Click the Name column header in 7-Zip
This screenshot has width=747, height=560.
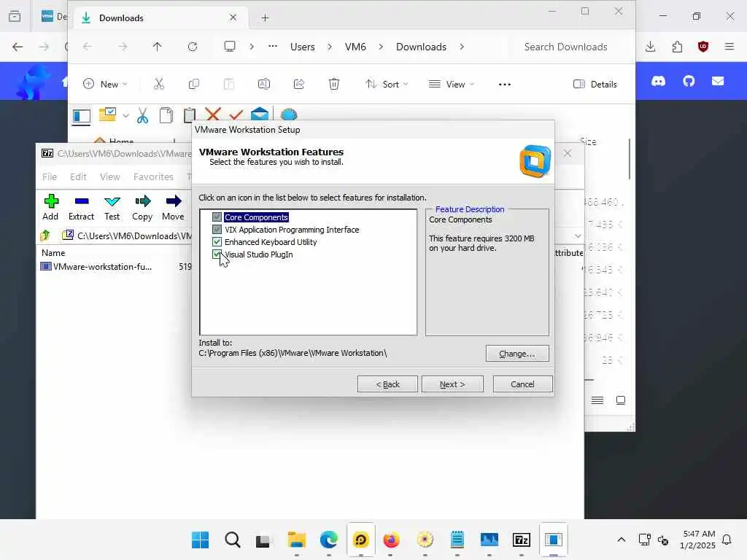coord(53,253)
